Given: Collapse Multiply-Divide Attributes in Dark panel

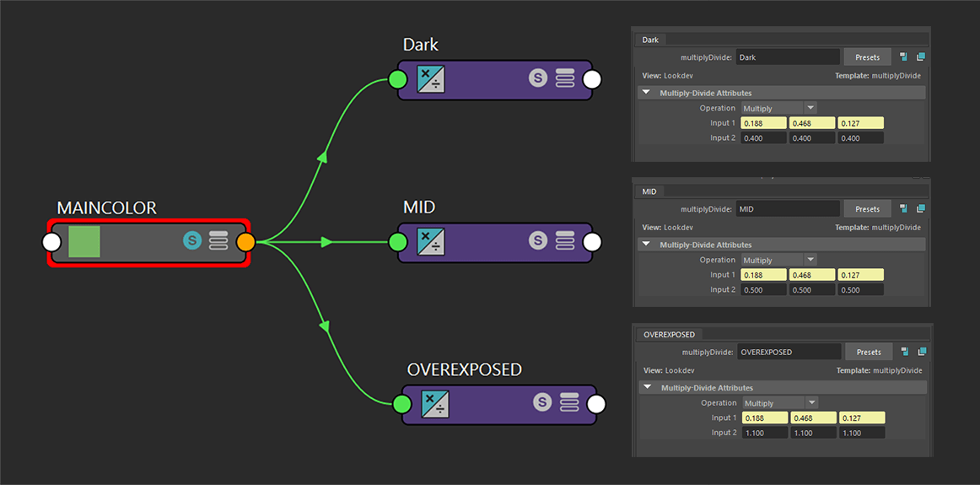Looking at the screenshot, I should [646, 93].
